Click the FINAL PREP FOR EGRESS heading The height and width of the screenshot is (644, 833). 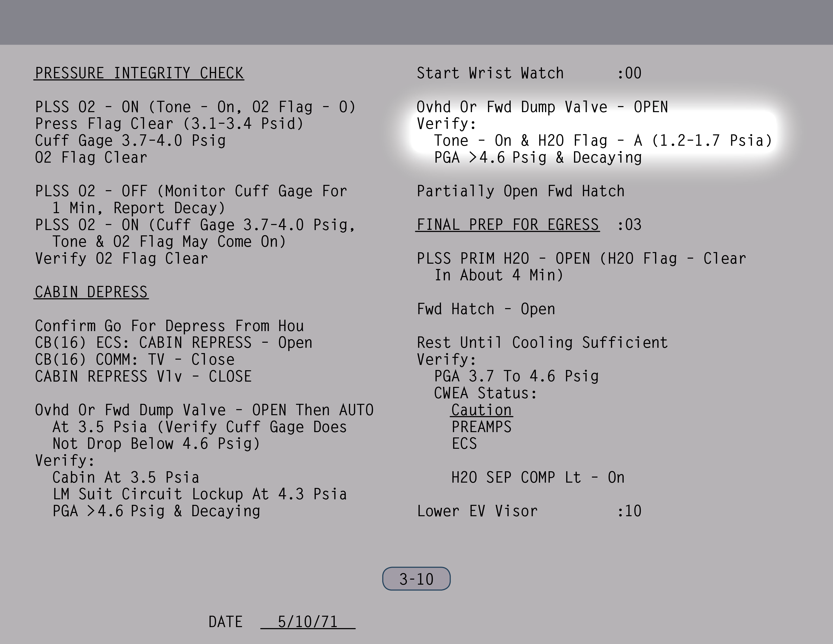coord(507,225)
